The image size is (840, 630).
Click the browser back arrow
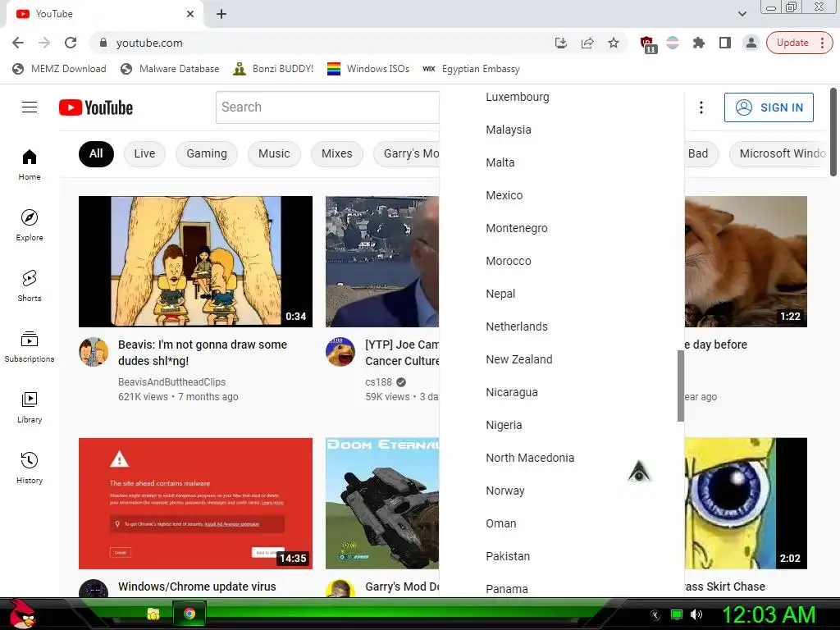[x=18, y=43]
